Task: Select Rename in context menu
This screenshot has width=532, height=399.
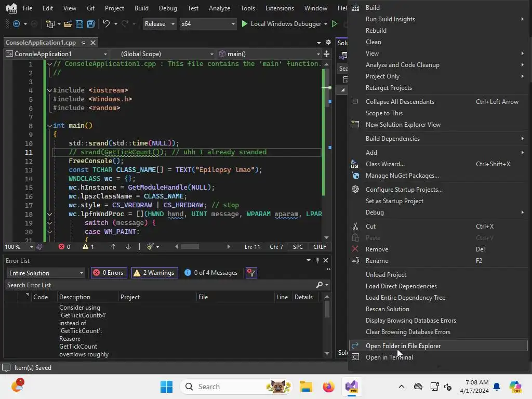Action: click(438, 261)
